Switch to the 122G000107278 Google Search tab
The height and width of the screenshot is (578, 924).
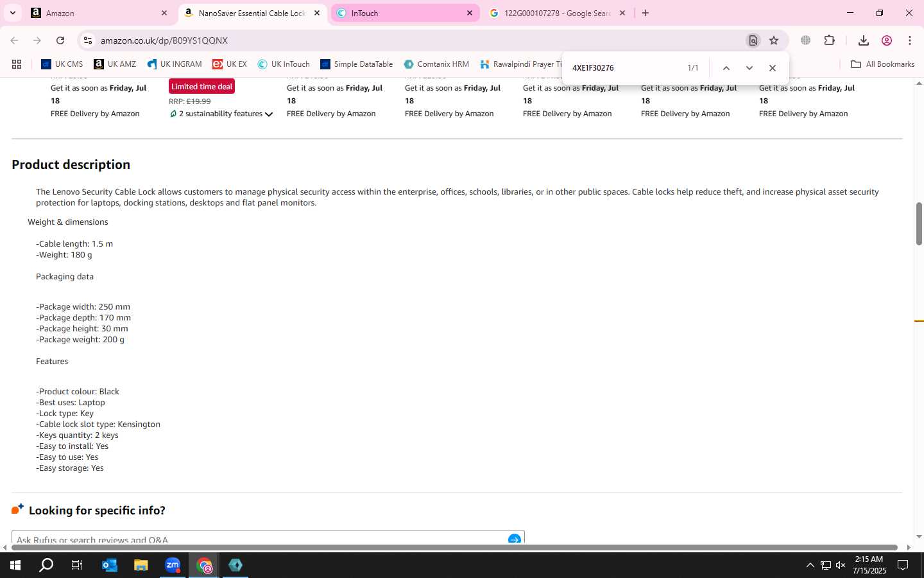coord(557,13)
